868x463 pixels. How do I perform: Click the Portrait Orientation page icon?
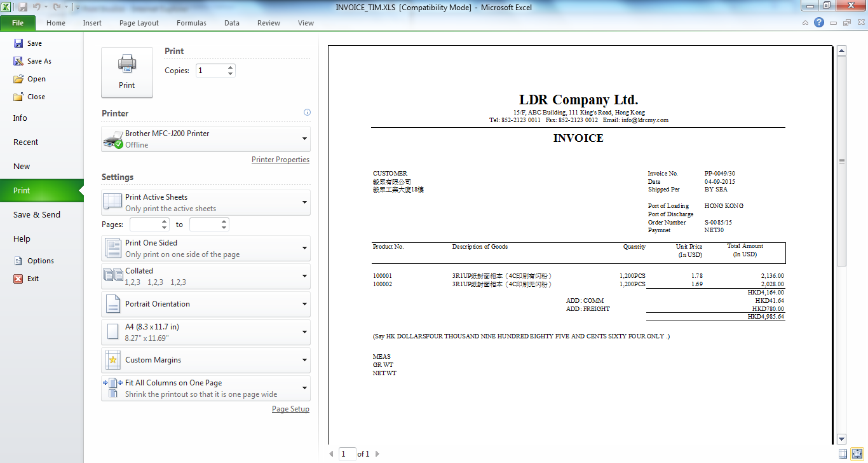pyautogui.click(x=112, y=304)
